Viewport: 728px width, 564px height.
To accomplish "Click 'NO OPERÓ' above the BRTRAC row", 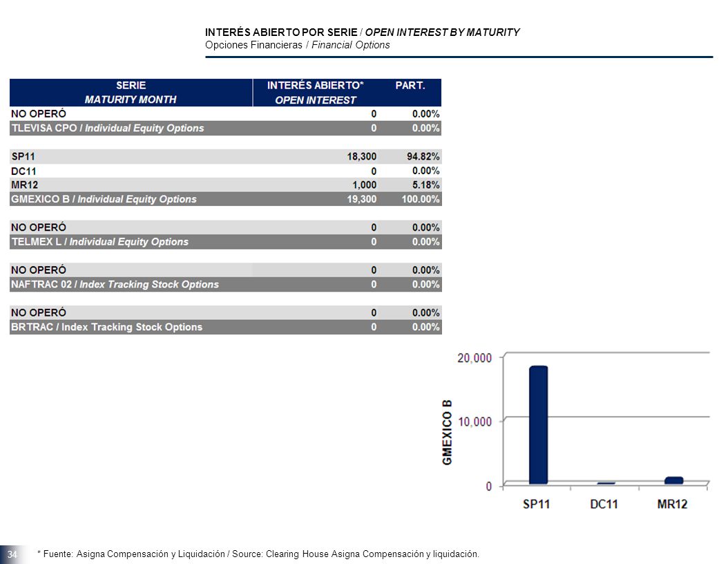I will coord(39,312).
